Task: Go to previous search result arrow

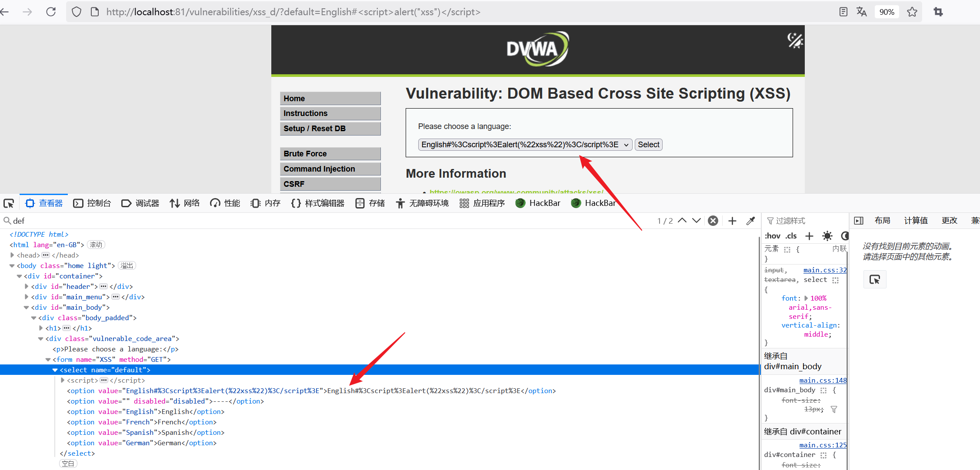Action: (x=682, y=221)
